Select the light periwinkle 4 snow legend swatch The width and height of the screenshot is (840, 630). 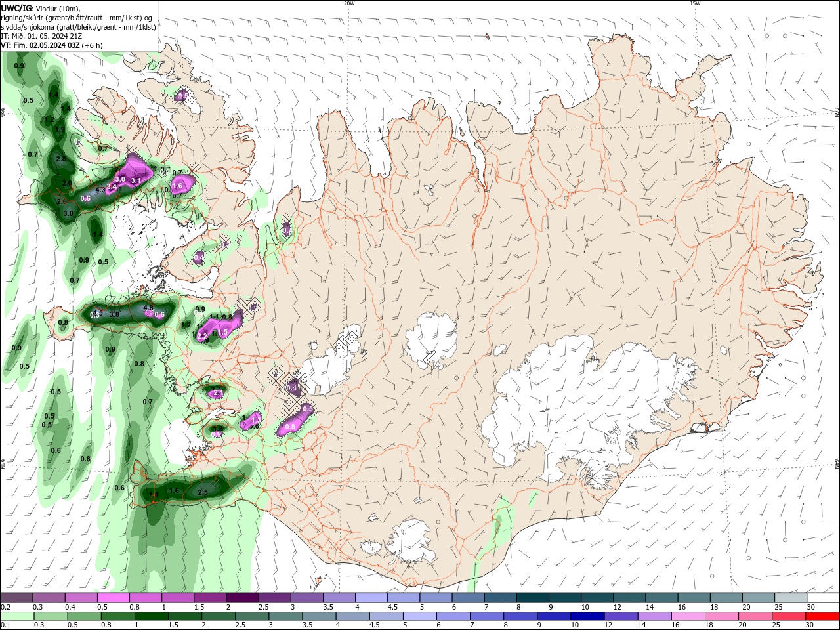pos(371,598)
